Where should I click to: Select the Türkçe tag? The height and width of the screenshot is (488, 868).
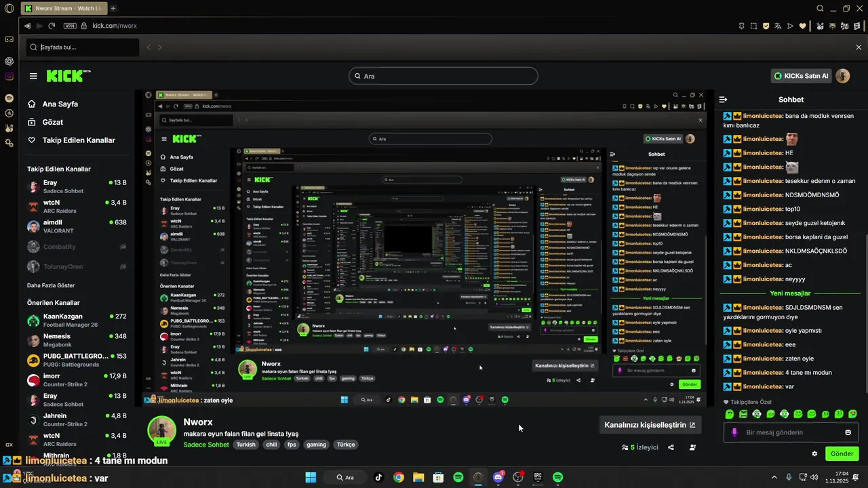pyautogui.click(x=346, y=445)
